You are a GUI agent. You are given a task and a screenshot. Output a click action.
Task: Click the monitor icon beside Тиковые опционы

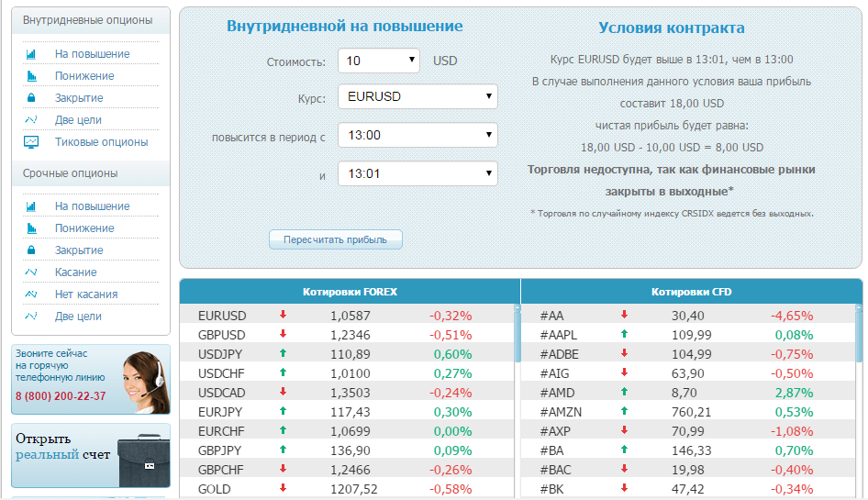tap(31, 142)
